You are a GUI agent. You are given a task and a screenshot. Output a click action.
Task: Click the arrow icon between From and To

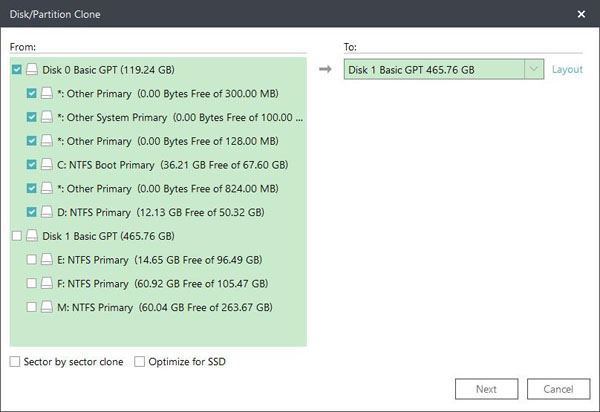click(325, 69)
